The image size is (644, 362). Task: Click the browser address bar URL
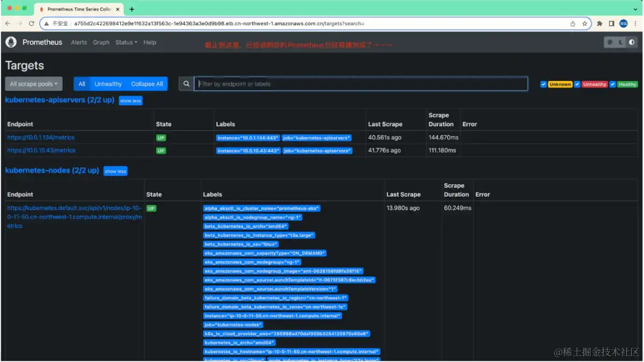pyautogui.click(x=219, y=24)
